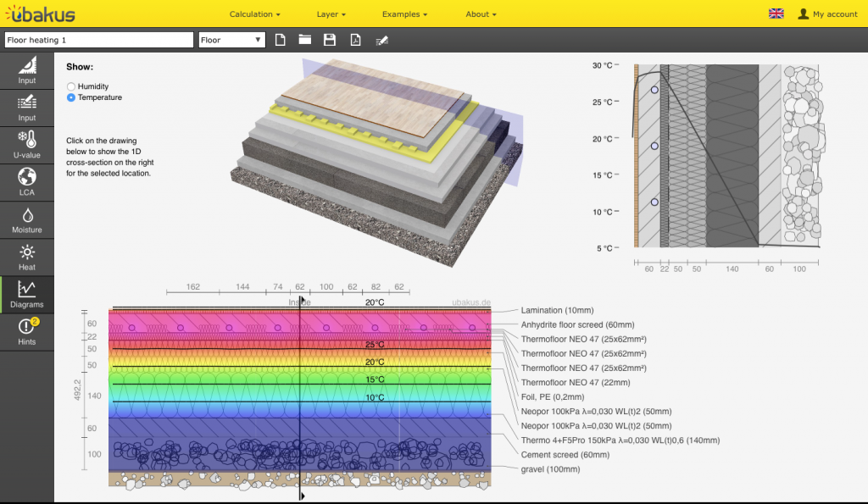
Task: Open the U-value thermometer panel
Action: click(x=27, y=145)
